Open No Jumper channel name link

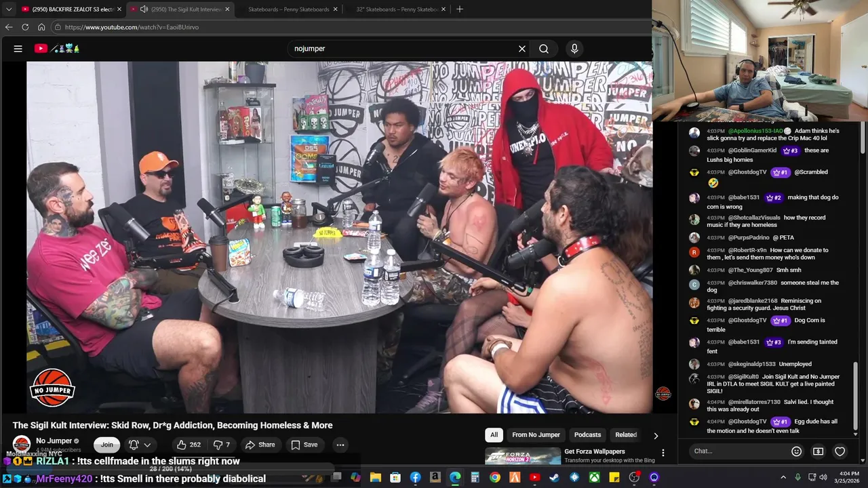pyautogui.click(x=54, y=441)
